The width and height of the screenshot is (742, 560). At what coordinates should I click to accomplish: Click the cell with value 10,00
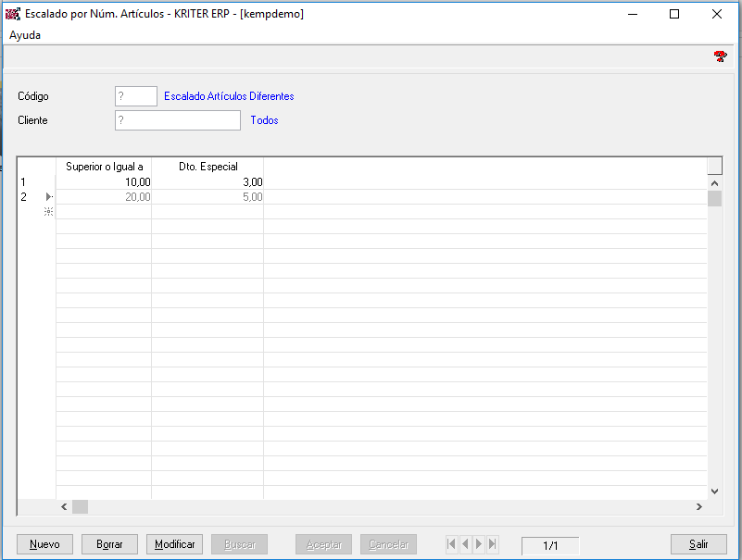coord(104,182)
